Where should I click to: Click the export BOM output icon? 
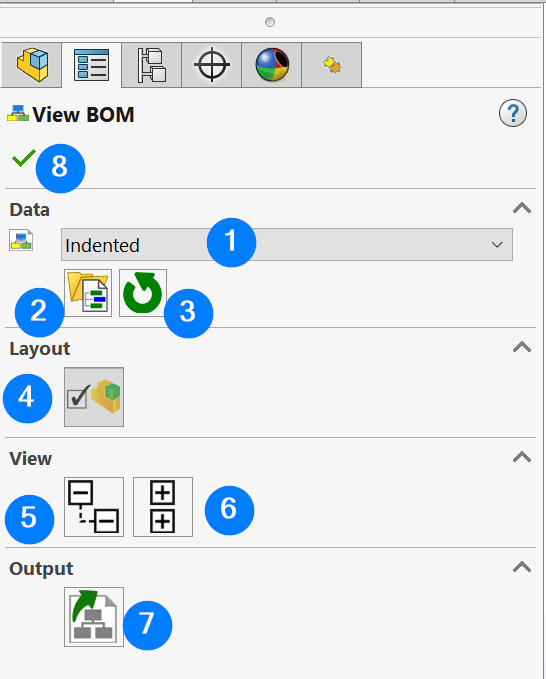pos(94,617)
